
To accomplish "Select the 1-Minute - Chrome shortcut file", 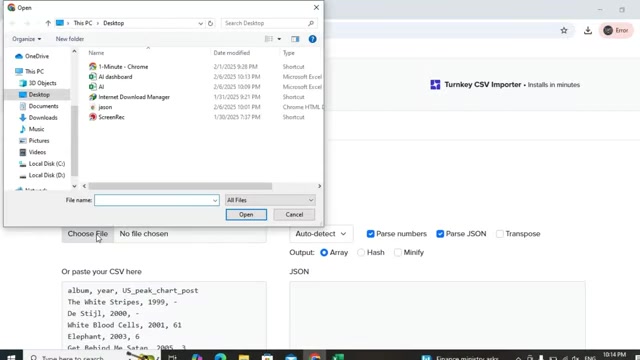I will click(x=123, y=67).
